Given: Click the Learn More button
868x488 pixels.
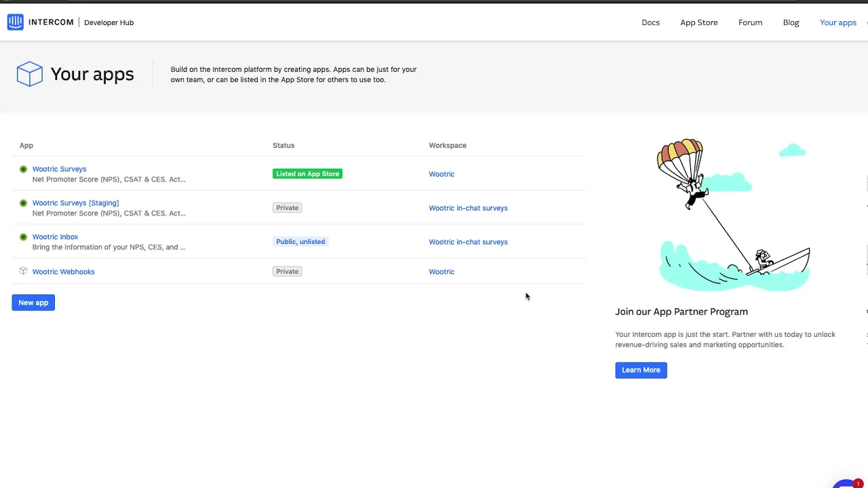Looking at the screenshot, I should click(x=641, y=370).
